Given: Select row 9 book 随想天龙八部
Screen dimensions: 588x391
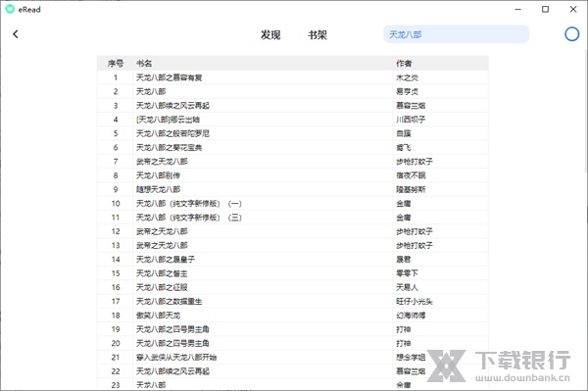Looking at the screenshot, I should point(158,190).
